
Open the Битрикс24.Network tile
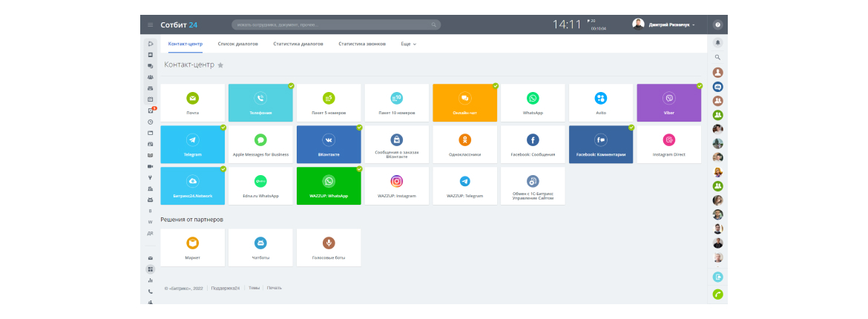193,186
